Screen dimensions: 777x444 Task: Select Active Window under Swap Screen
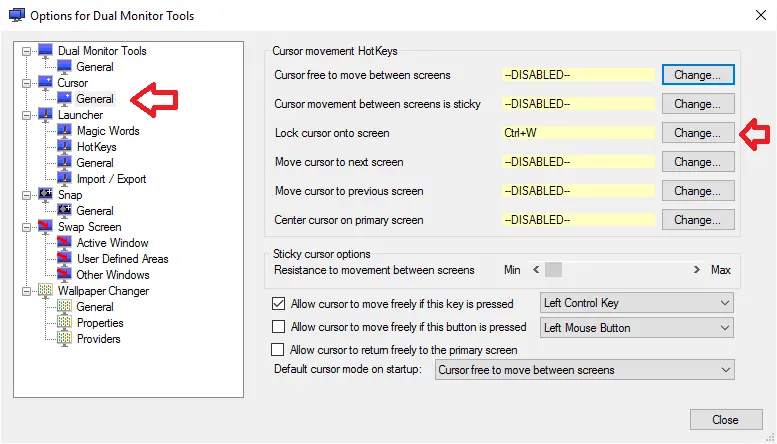[112, 243]
